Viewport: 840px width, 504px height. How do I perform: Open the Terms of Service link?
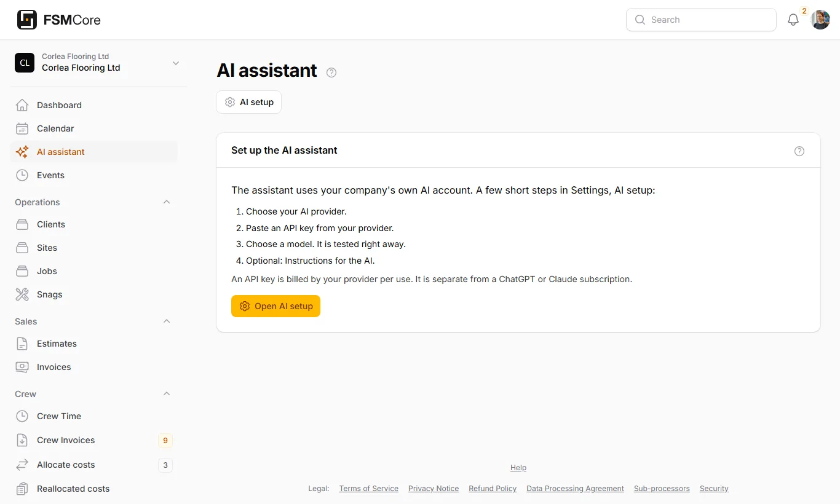pos(369,489)
